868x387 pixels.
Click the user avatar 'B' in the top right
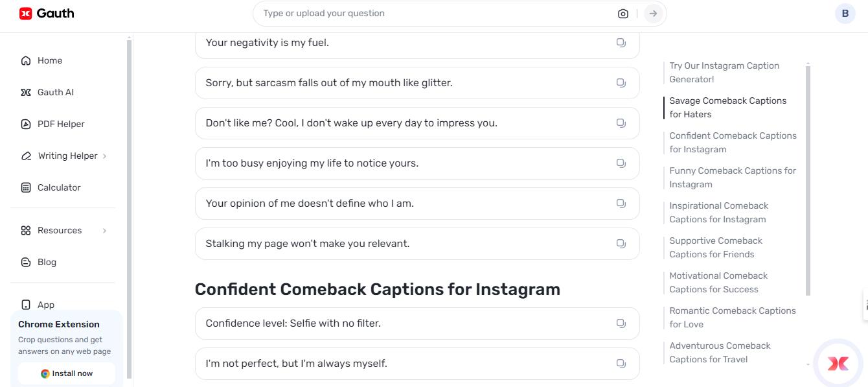coord(845,13)
